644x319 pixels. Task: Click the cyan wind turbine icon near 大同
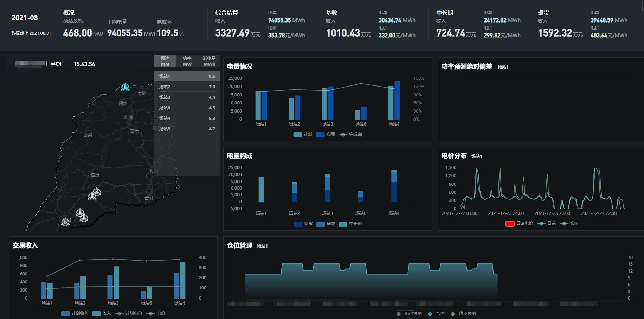[x=125, y=87]
